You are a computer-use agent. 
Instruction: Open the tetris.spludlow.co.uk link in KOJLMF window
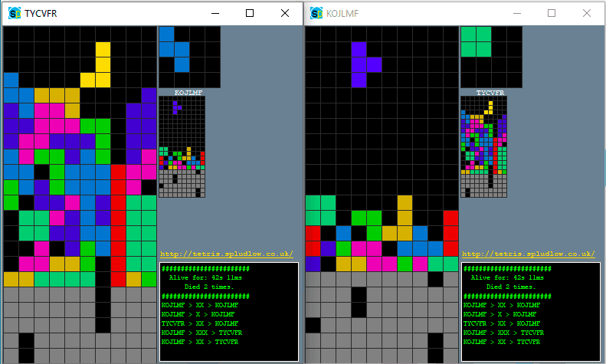(529, 254)
